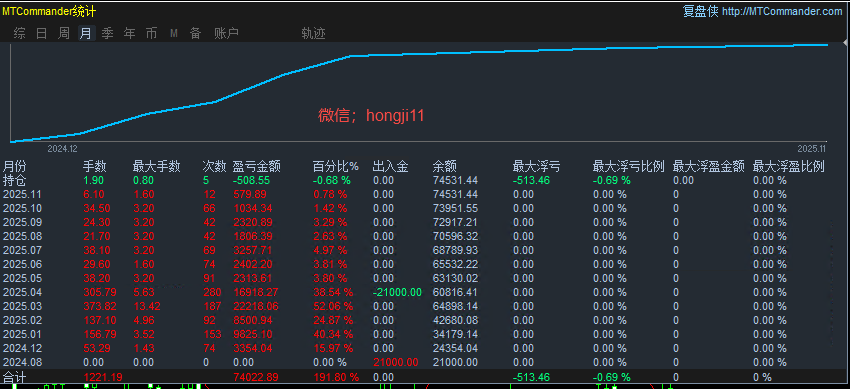Open the M tab
The width and height of the screenshot is (850, 389).
click(174, 34)
